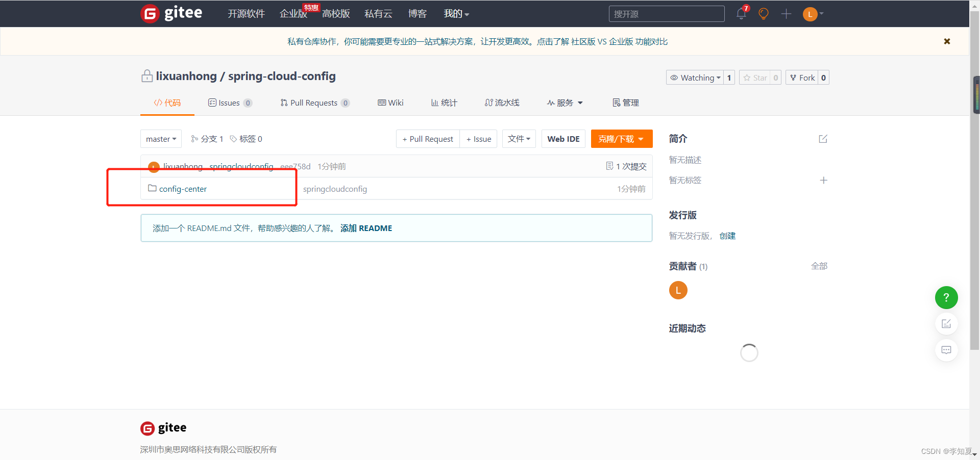Add a tag with the plus icon

click(x=823, y=180)
